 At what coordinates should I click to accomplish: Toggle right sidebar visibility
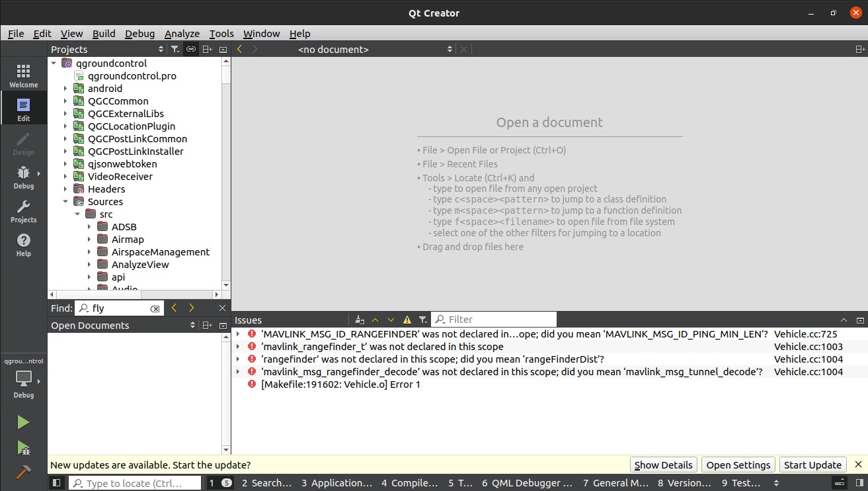coord(859,483)
